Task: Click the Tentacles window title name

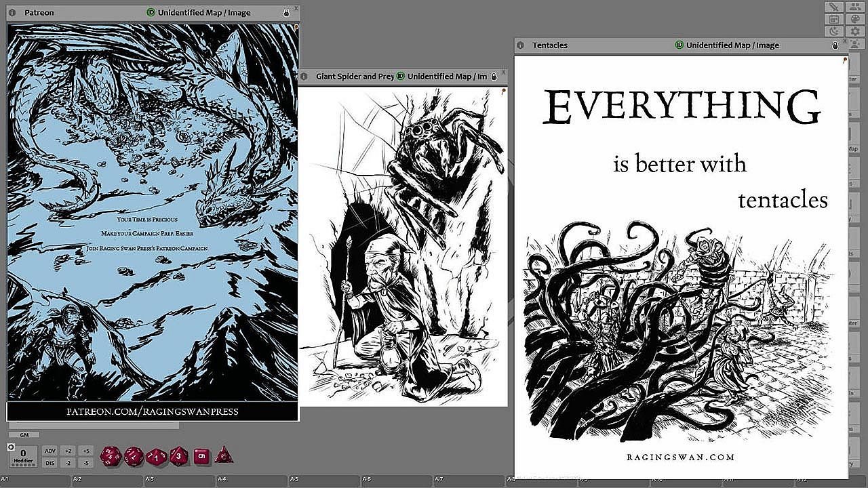Action: pyautogui.click(x=550, y=45)
